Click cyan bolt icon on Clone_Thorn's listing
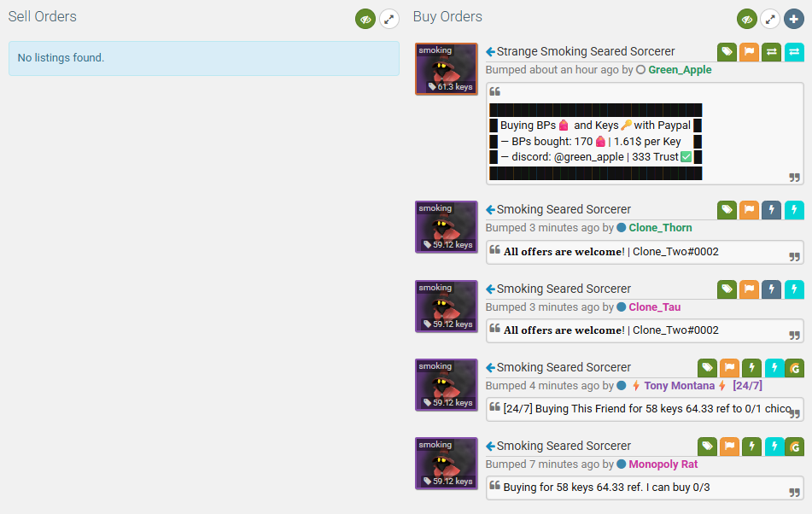 pyautogui.click(x=794, y=210)
